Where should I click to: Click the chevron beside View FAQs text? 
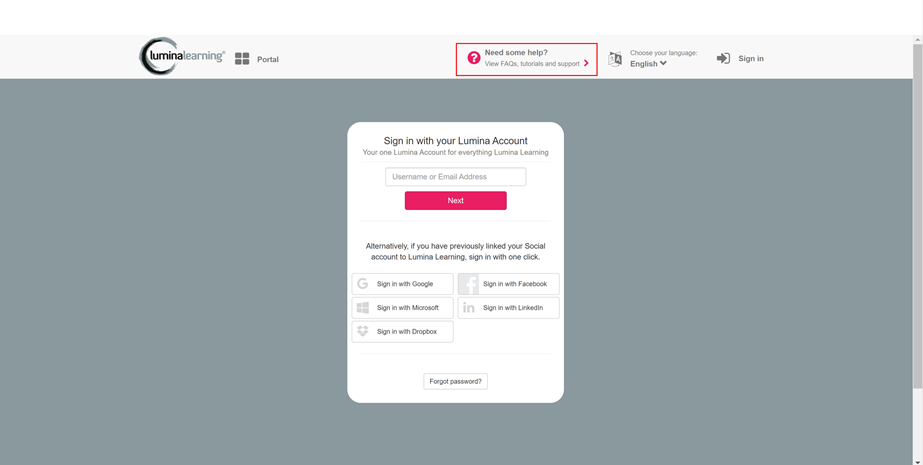click(586, 64)
